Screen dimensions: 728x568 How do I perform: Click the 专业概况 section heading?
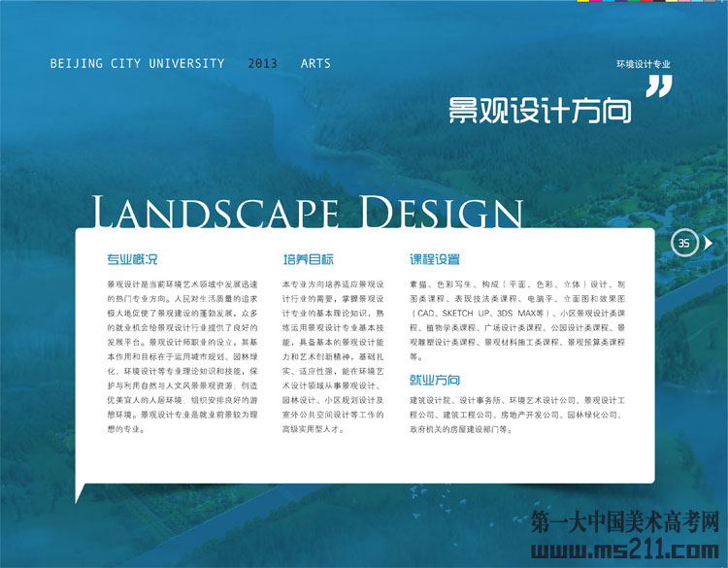131,260
